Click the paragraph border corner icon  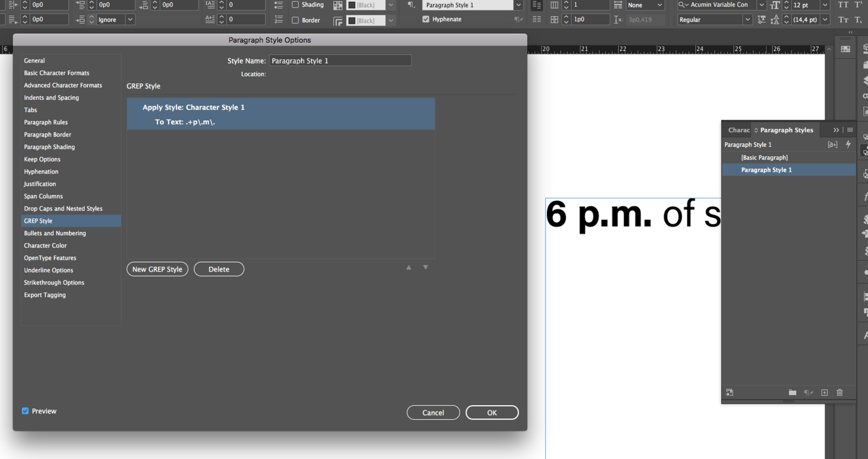pos(338,21)
